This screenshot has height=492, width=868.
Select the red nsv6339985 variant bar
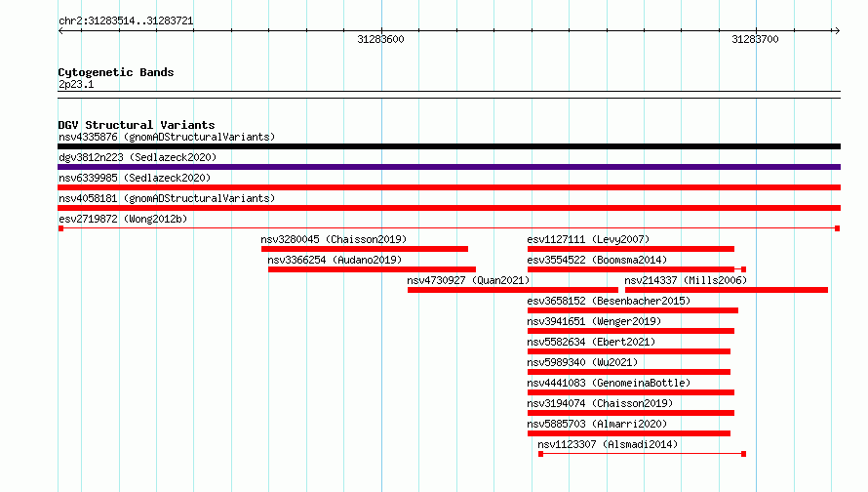tap(449, 187)
